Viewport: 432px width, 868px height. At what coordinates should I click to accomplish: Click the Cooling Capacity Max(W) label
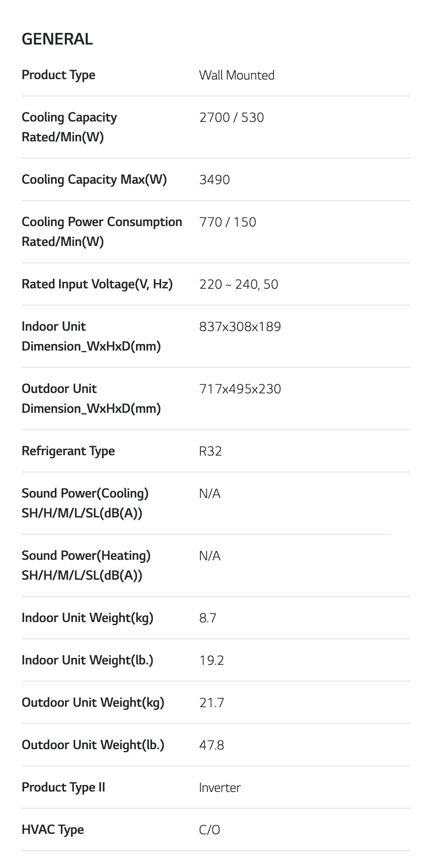(94, 179)
